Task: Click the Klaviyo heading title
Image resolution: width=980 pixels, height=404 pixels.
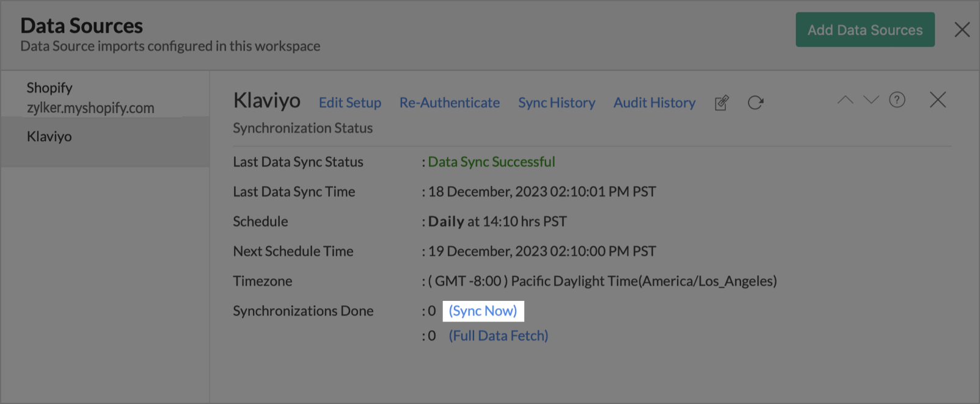Action: click(x=267, y=101)
